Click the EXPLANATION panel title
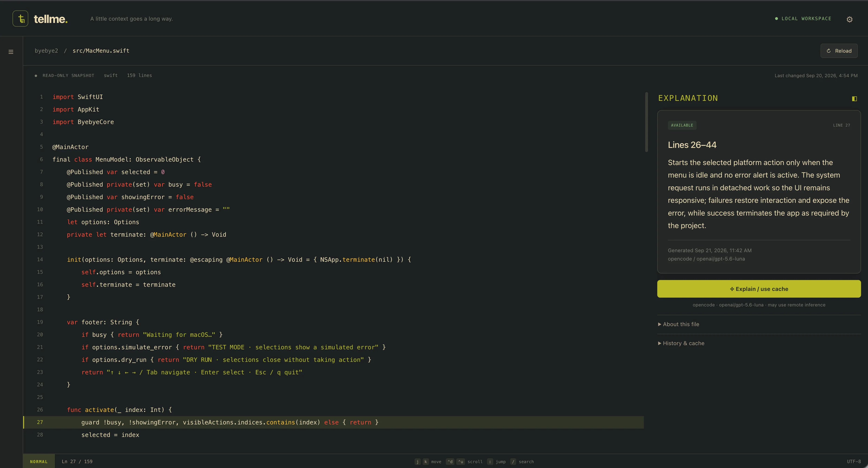Viewport: 868px width, 468px height. [688, 98]
